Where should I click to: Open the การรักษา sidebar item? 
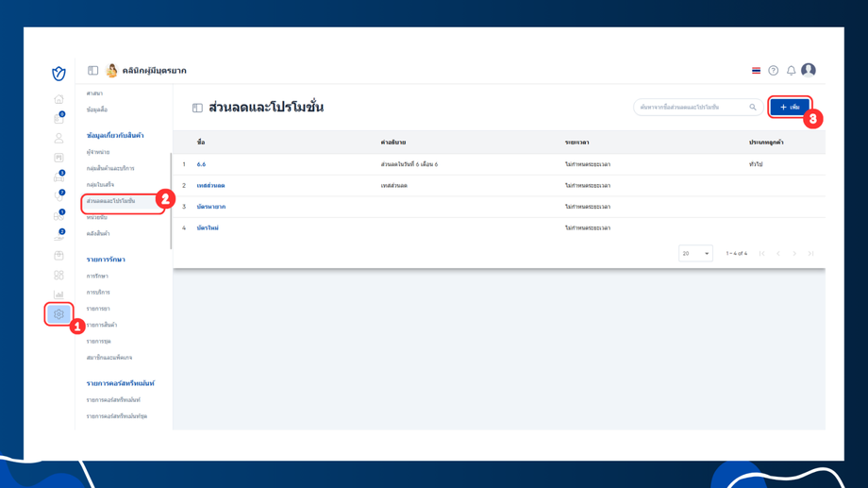tap(97, 276)
